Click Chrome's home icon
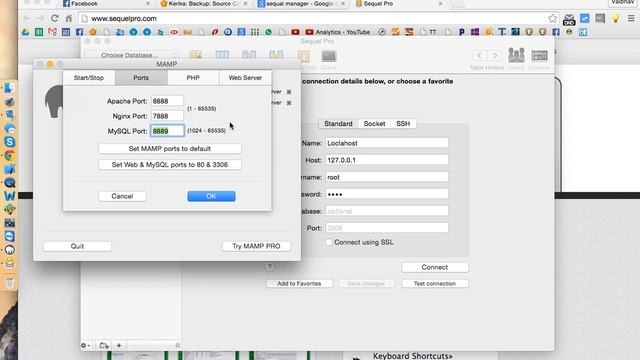This screenshot has width=640, height=360. [69, 18]
